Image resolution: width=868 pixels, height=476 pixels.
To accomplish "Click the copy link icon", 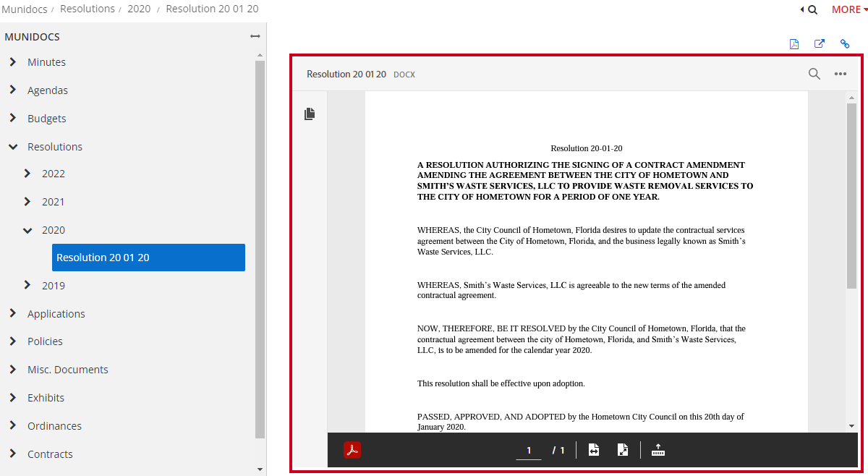I will (845, 43).
